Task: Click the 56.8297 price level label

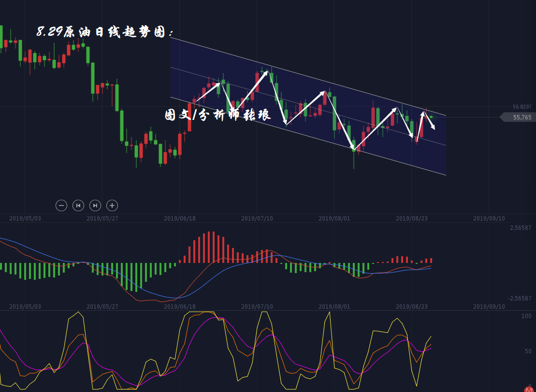Action: 522,107
